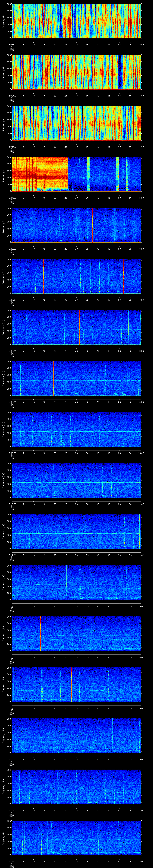
Task: Select the spectrogram panel starting at 5:10:00
Action: 77,480
